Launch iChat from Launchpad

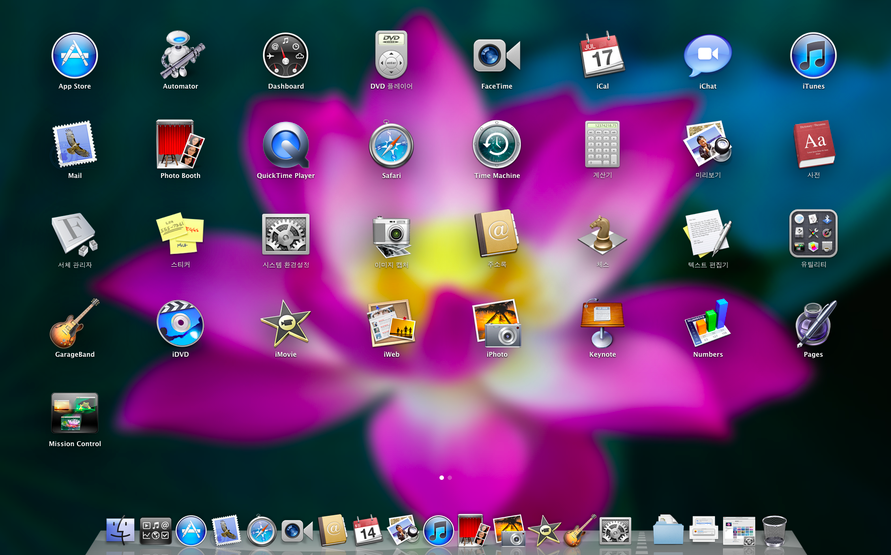707,56
